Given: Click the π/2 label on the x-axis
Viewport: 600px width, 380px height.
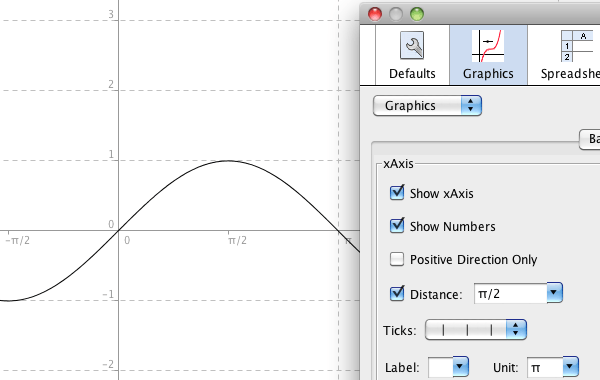Looking at the screenshot, I should [x=237, y=240].
